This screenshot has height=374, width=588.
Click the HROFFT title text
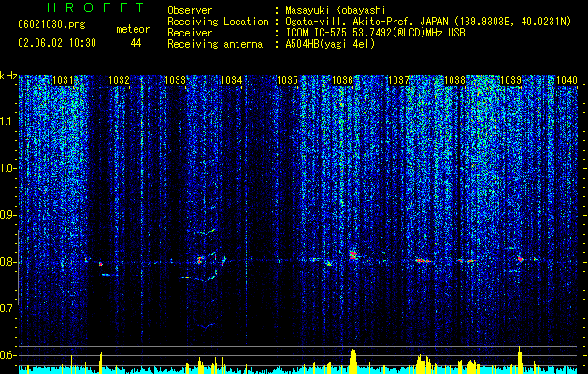click(96, 7)
